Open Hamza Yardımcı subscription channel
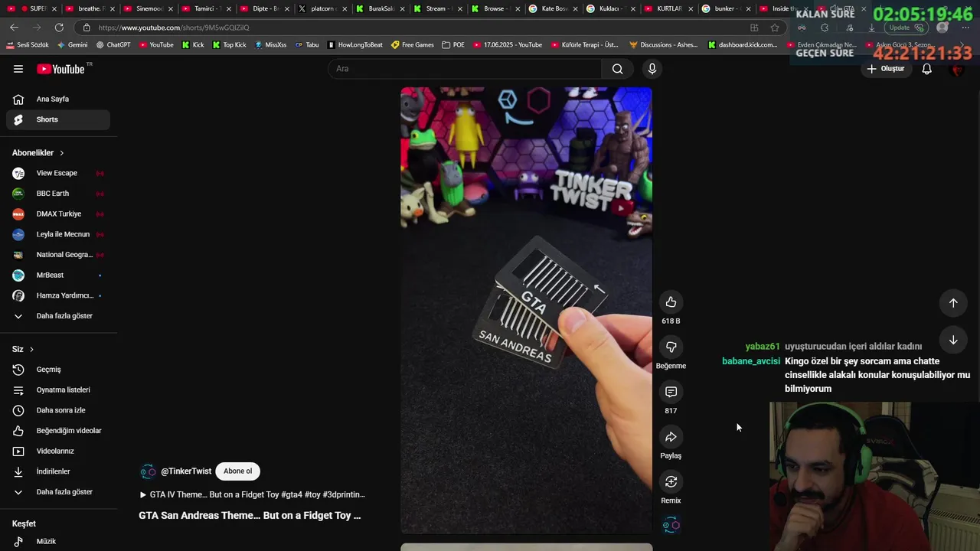Image resolution: width=980 pixels, height=551 pixels. click(x=58, y=295)
